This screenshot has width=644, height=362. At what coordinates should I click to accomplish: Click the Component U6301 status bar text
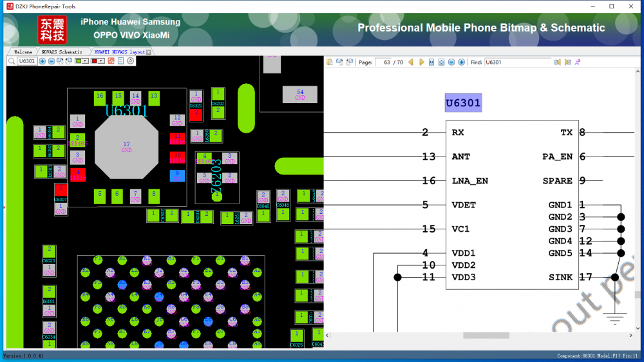click(x=597, y=356)
